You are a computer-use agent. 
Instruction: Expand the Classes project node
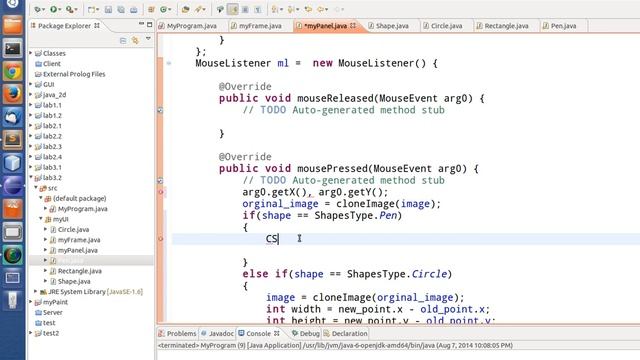click(x=31, y=53)
